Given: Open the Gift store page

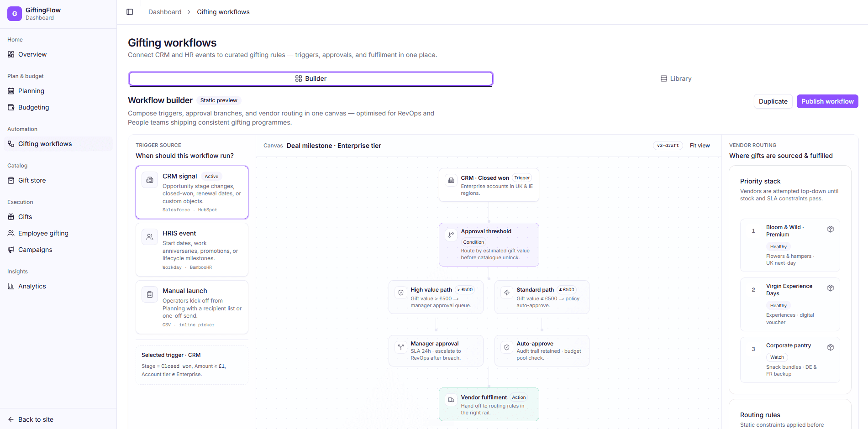Looking at the screenshot, I should (x=58, y=180).
